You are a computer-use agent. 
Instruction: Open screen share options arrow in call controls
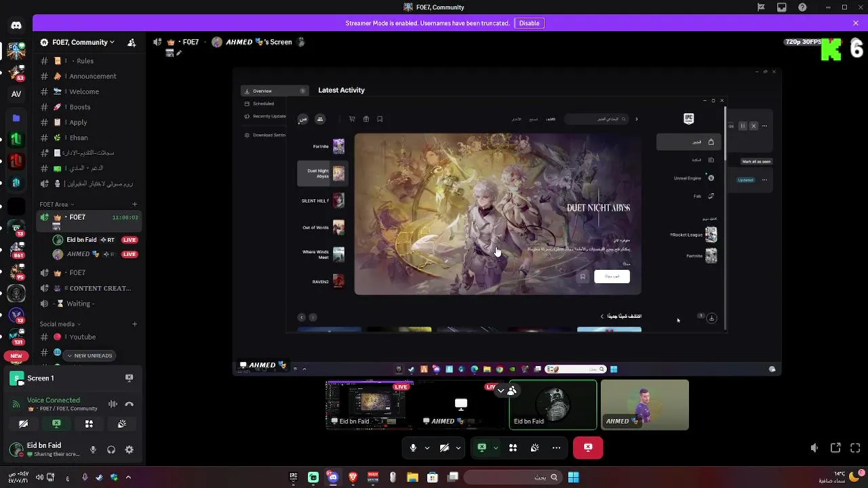496,447
